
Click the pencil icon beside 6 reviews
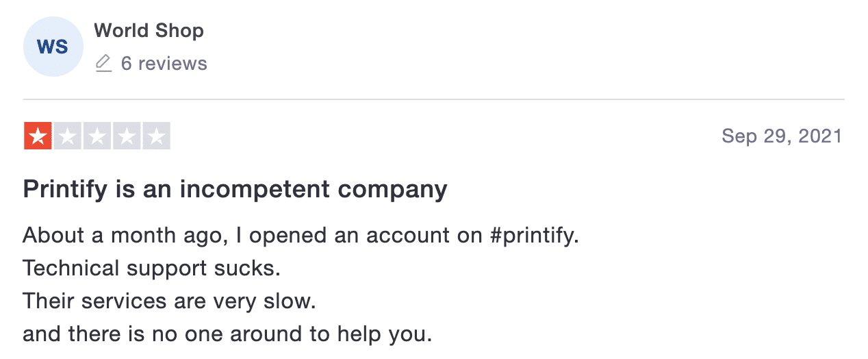103,64
